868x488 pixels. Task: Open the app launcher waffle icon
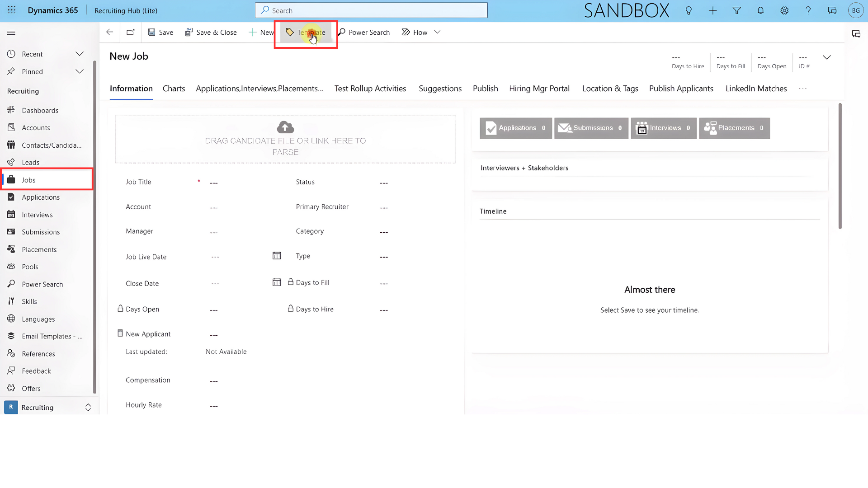(x=12, y=10)
